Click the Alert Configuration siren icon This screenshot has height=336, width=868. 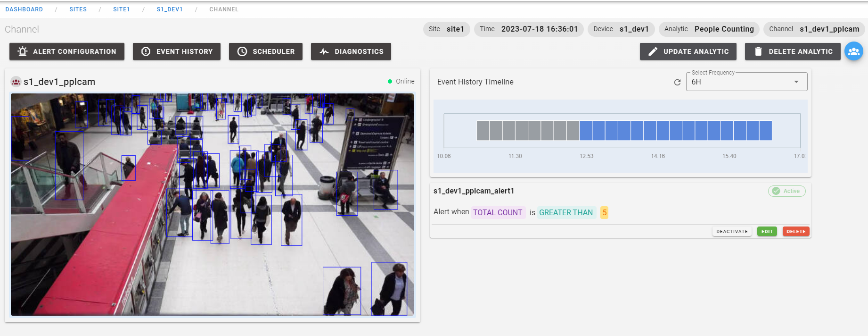22,51
